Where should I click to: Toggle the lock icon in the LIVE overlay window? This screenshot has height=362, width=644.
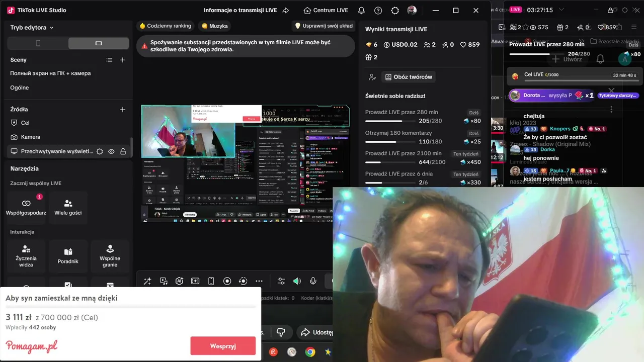click(x=610, y=10)
